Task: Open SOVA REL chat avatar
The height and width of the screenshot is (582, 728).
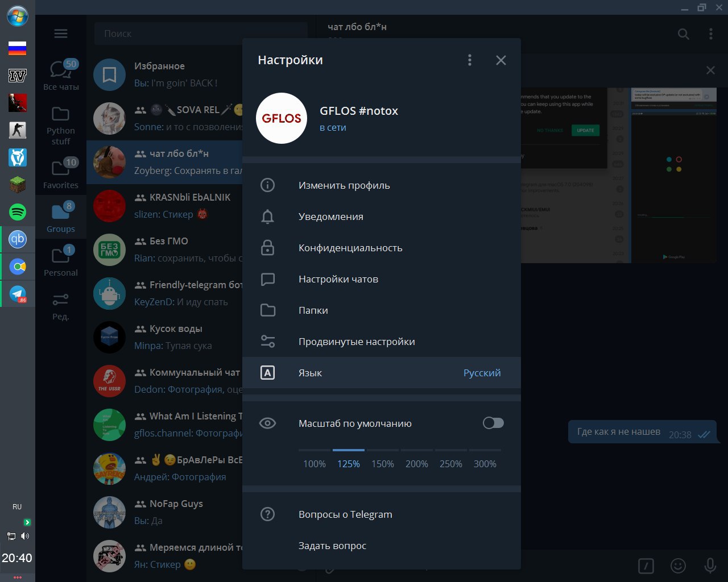Action: pos(109,118)
